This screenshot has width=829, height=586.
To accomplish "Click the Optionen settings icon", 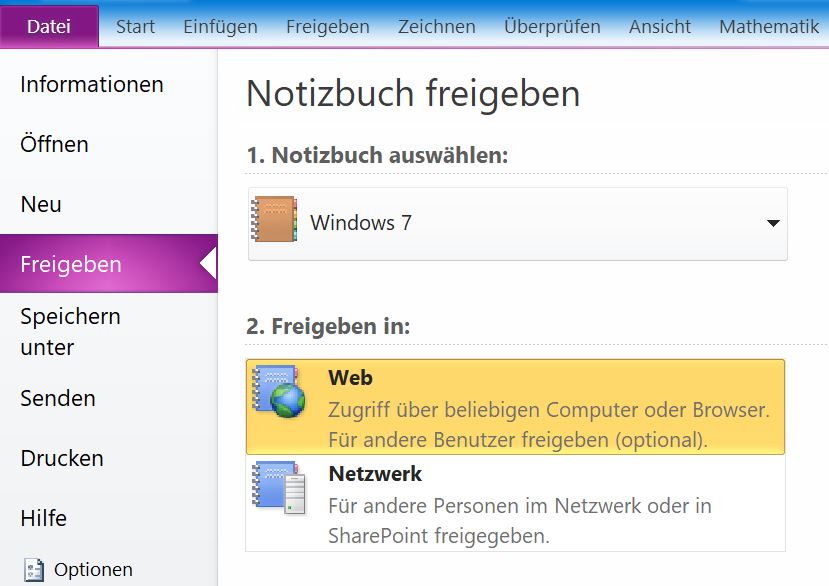I will pyautogui.click(x=34, y=570).
